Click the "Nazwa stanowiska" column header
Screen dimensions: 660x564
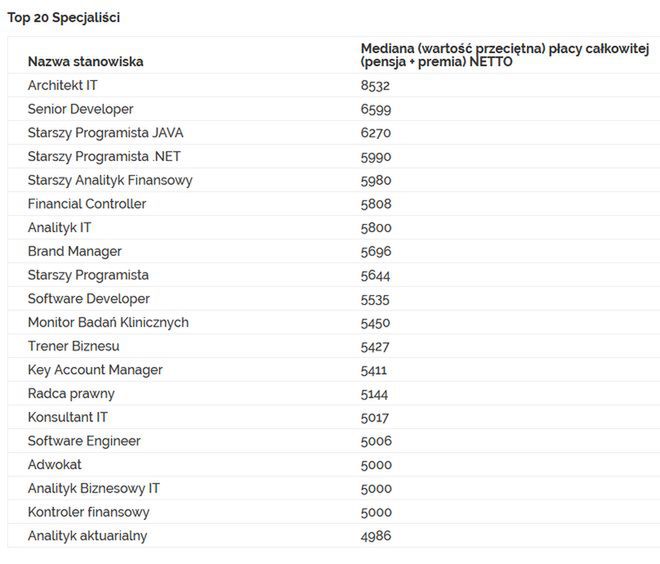[85, 61]
